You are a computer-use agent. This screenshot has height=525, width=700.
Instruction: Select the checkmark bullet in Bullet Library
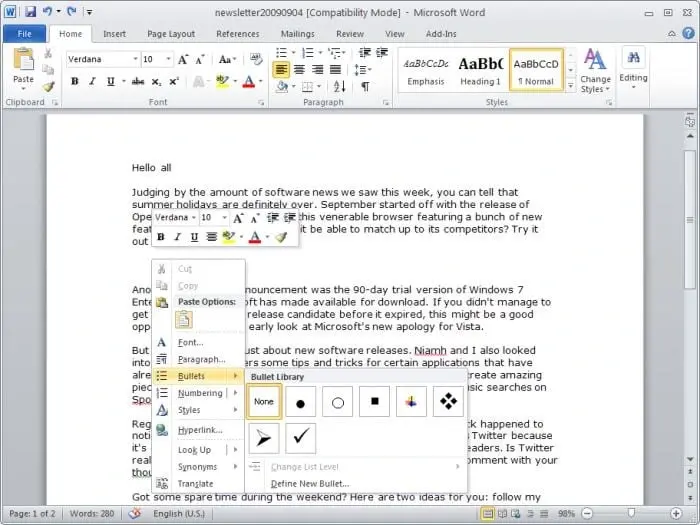coord(300,437)
